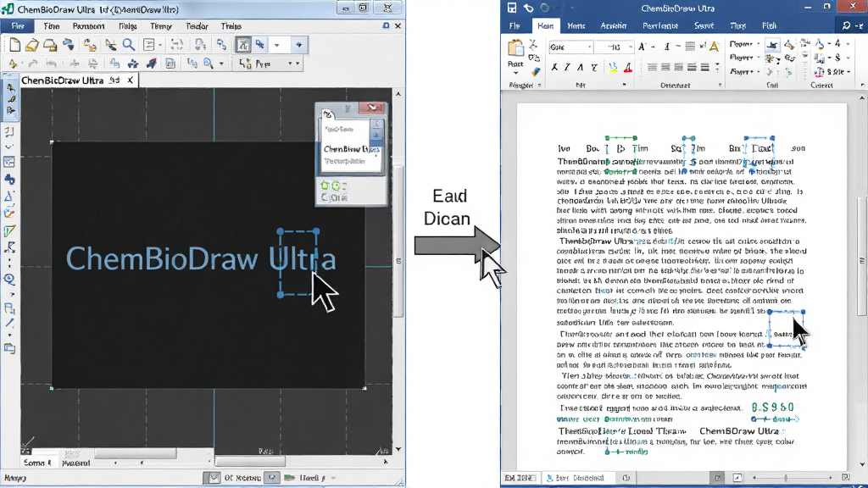Viewport: 868px width, 488px height.
Task: Open the dropdown next to second-row magnifier in ChemBioDraw
Action: point(221,64)
